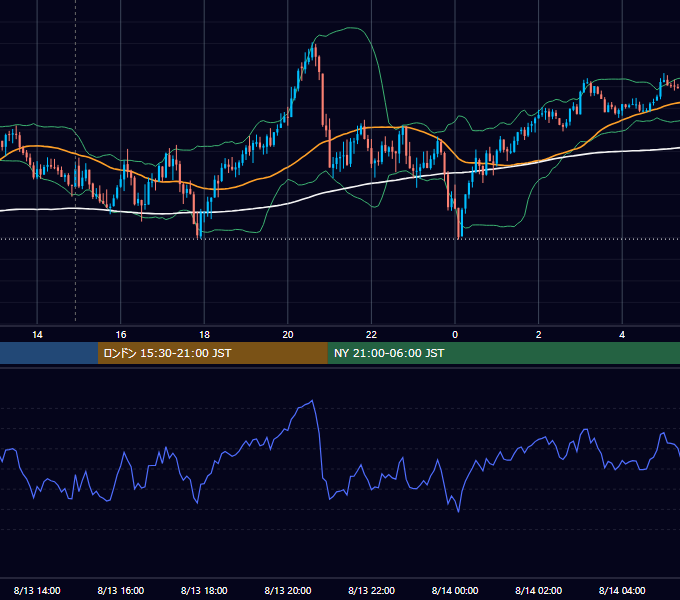Image resolution: width=680 pixels, height=600 pixels.
Task: Click hour label 20 on price chart axis
Action: tap(288, 335)
